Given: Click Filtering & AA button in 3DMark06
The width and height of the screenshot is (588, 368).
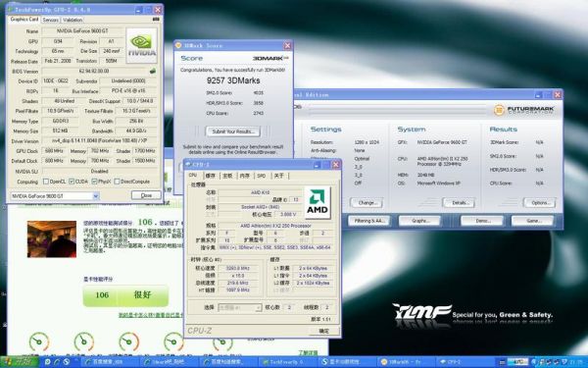Looking at the screenshot, I should point(369,221).
